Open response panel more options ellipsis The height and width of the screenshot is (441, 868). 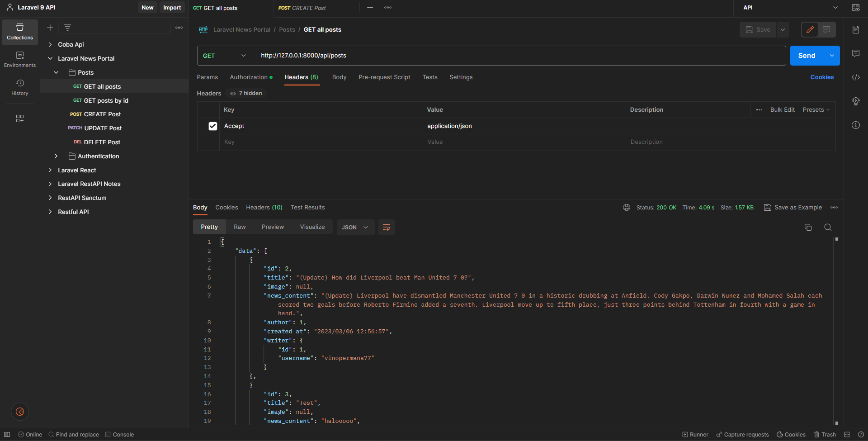click(x=834, y=208)
